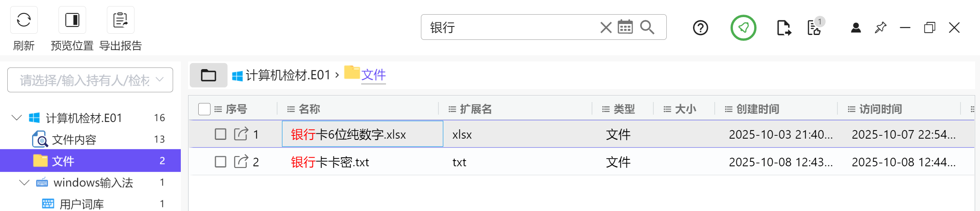Select 用户词库 in the left tree

click(x=82, y=204)
